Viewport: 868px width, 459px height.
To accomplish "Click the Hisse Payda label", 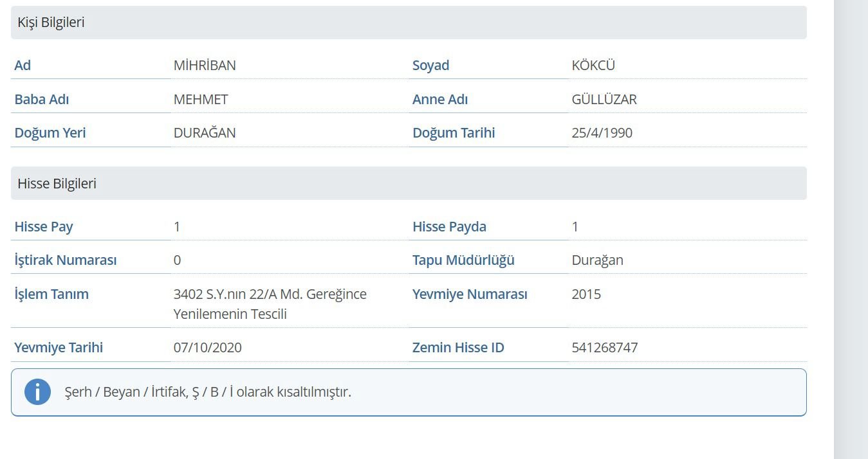I will pyautogui.click(x=449, y=227).
